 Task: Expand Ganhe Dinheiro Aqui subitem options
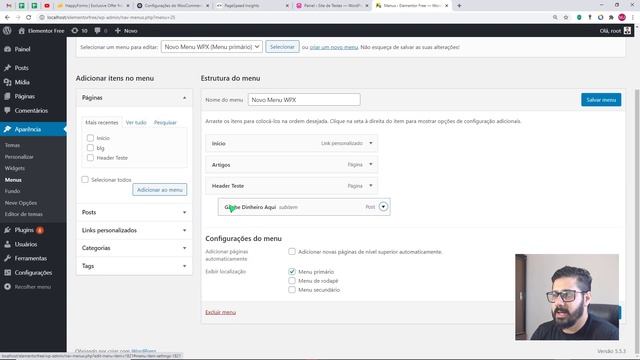(383, 207)
